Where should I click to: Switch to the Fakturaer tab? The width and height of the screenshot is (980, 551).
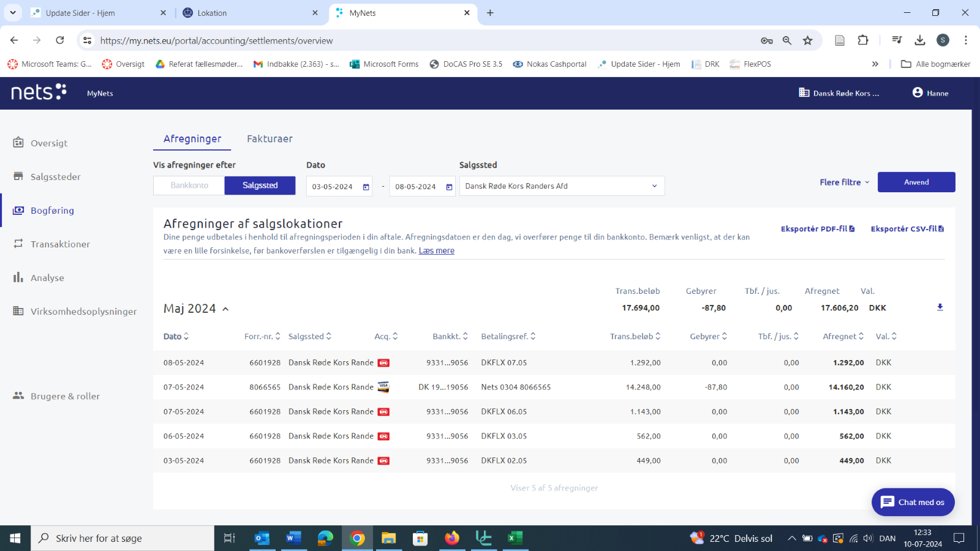click(269, 139)
